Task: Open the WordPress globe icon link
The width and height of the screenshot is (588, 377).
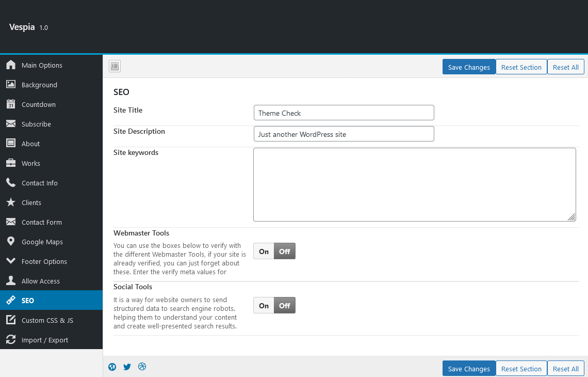Action: pyautogui.click(x=112, y=367)
